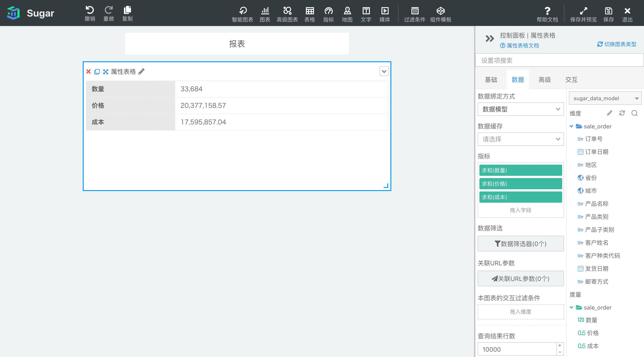The width and height of the screenshot is (644, 357).
Task: Edit the 属性表格 title with pencil icon
Action: [x=142, y=72]
